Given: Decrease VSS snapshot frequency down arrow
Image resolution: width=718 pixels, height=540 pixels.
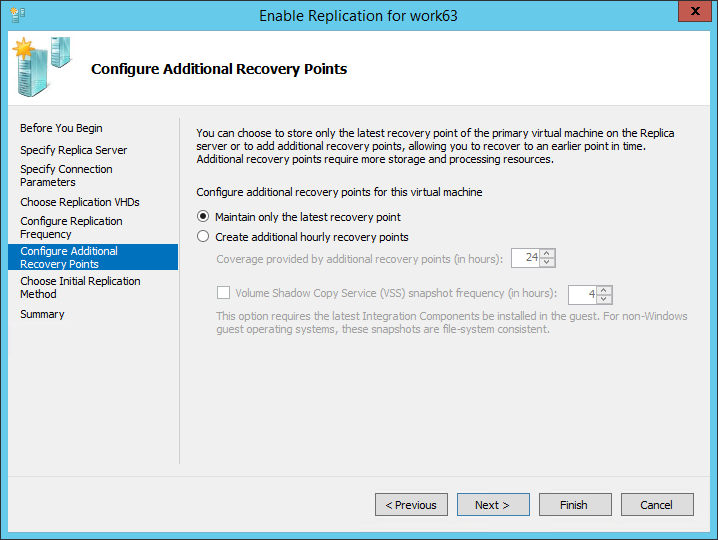Looking at the screenshot, I should pos(604,299).
